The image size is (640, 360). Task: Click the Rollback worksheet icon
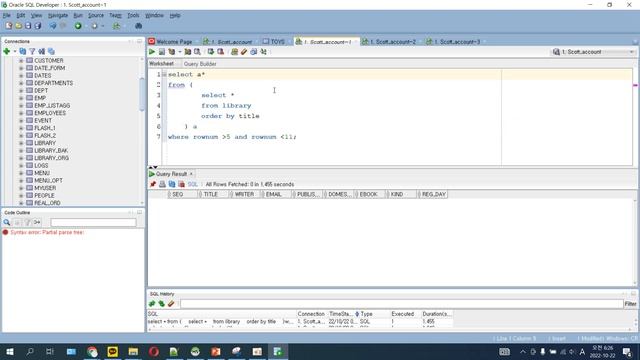coord(221,52)
